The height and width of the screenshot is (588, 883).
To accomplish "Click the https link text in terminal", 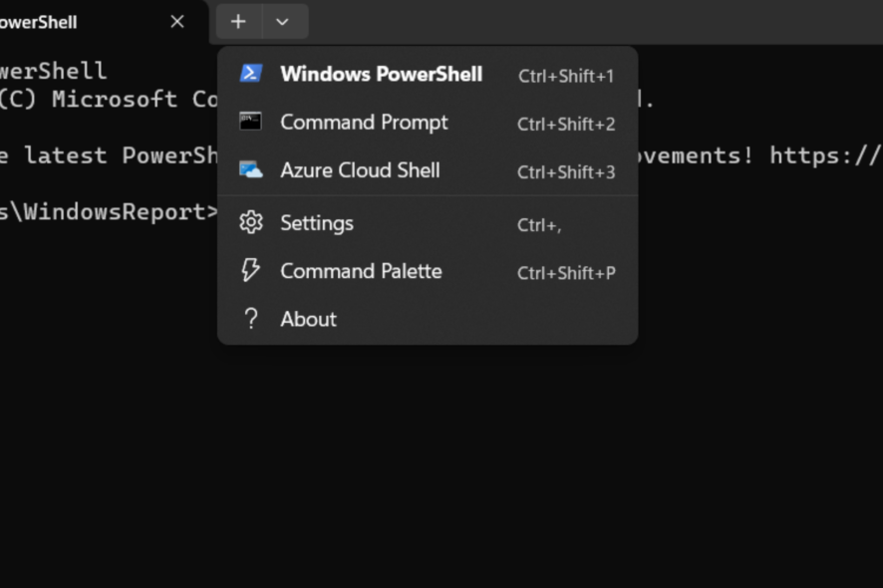I will tap(825, 155).
